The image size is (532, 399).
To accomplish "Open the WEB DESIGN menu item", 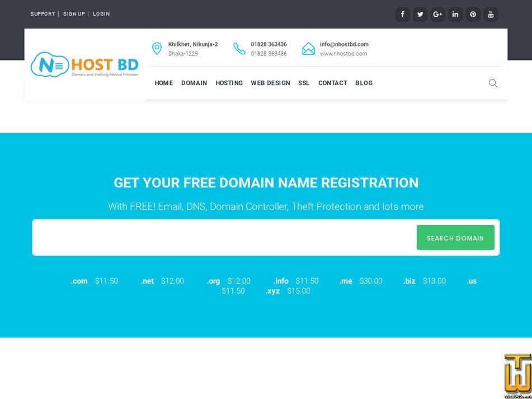I will [x=270, y=83].
